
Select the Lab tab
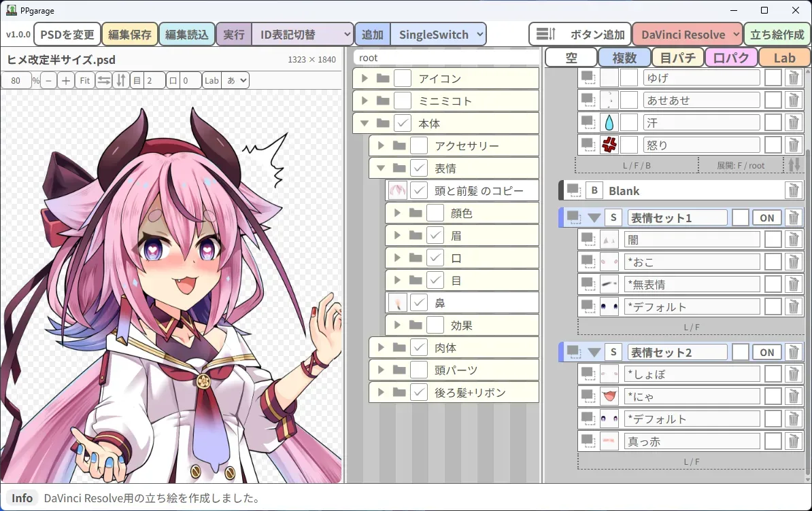(x=784, y=58)
